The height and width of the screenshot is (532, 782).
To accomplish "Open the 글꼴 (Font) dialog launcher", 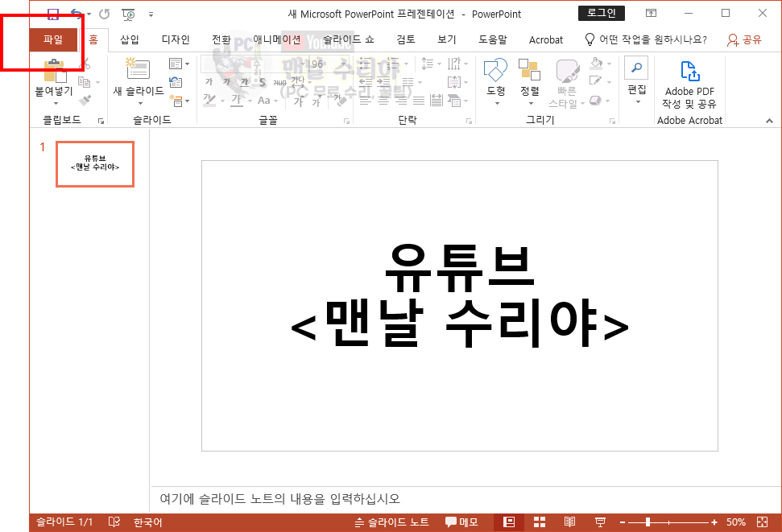I will [x=346, y=121].
